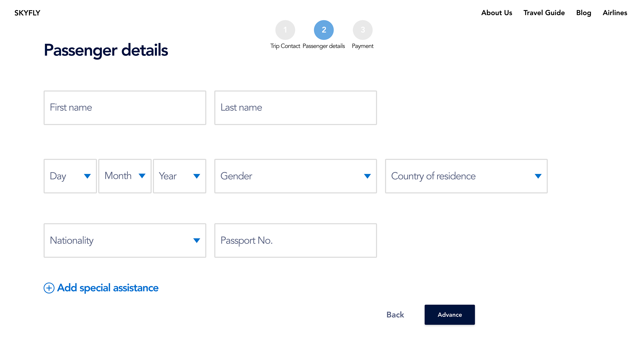The image size is (644, 362).
Task: Open the About Us menu item
Action: (x=497, y=13)
